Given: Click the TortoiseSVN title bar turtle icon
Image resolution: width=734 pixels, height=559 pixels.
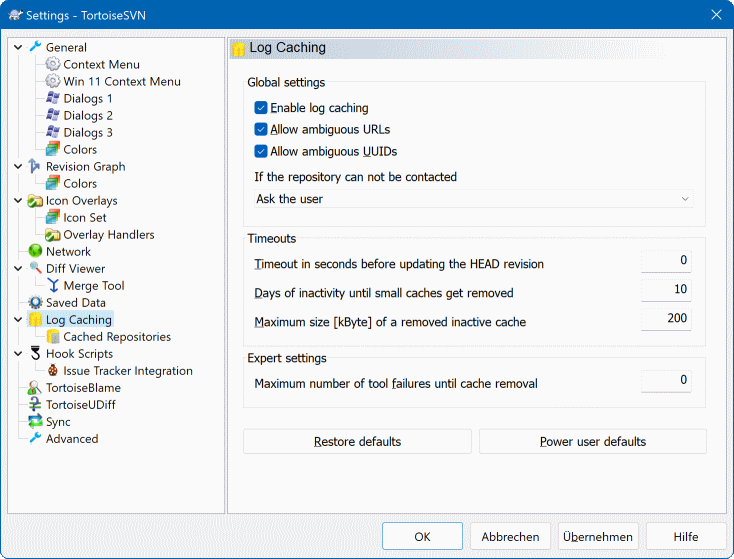Looking at the screenshot, I should [15, 15].
